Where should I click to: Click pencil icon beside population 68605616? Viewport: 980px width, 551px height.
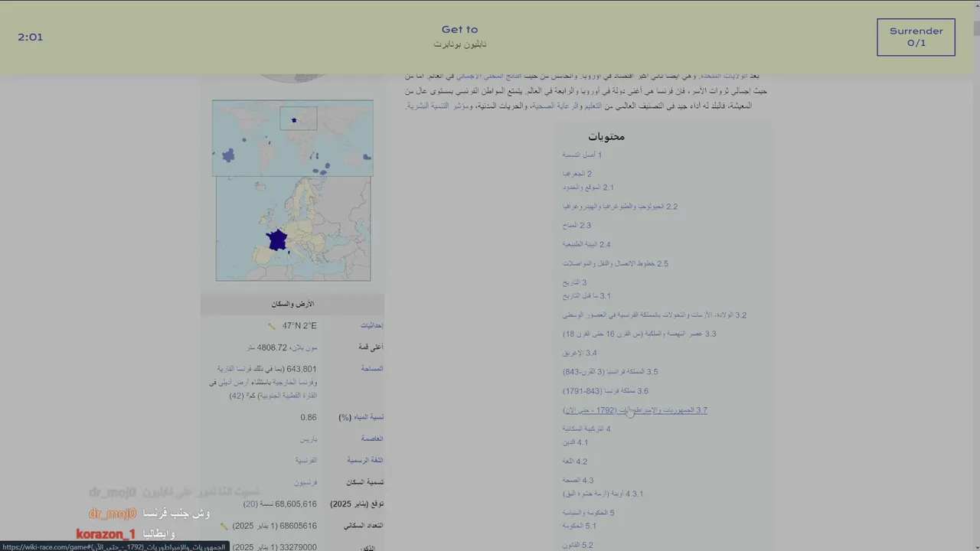click(x=224, y=527)
